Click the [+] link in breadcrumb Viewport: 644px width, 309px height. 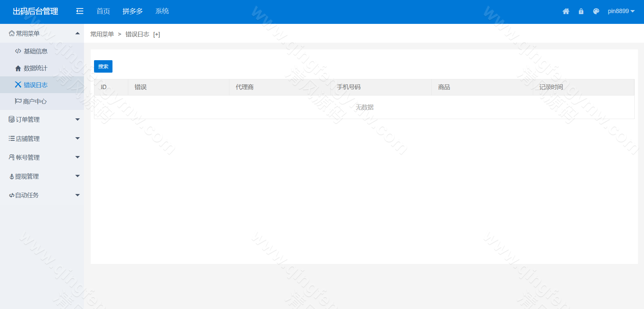click(x=156, y=34)
